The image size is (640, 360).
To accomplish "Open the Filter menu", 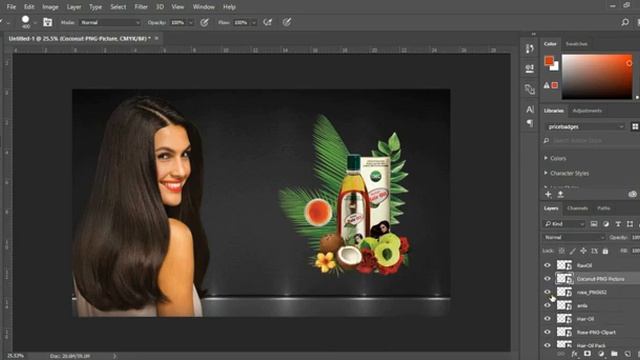I will pyautogui.click(x=141, y=7).
